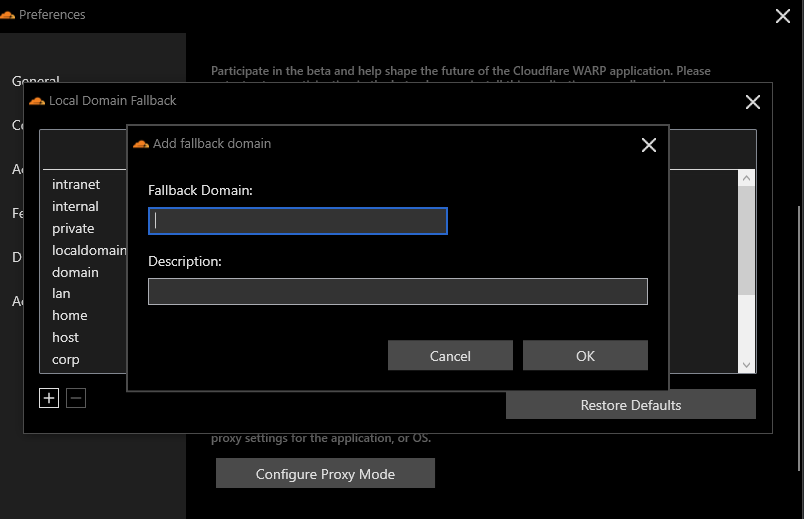Click the domain list scrollbar thumb

746,241
